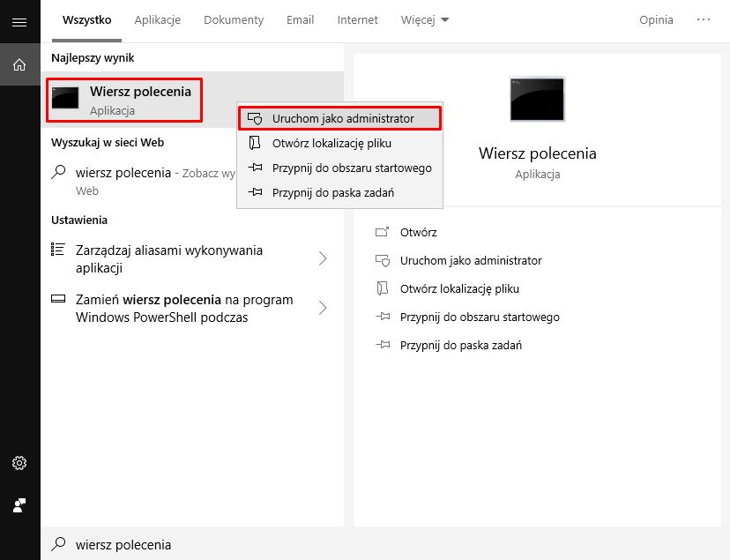The height and width of the screenshot is (560, 730).
Task: Click the file location icon in context menu
Action: pyautogui.click(x=255, y=143)
